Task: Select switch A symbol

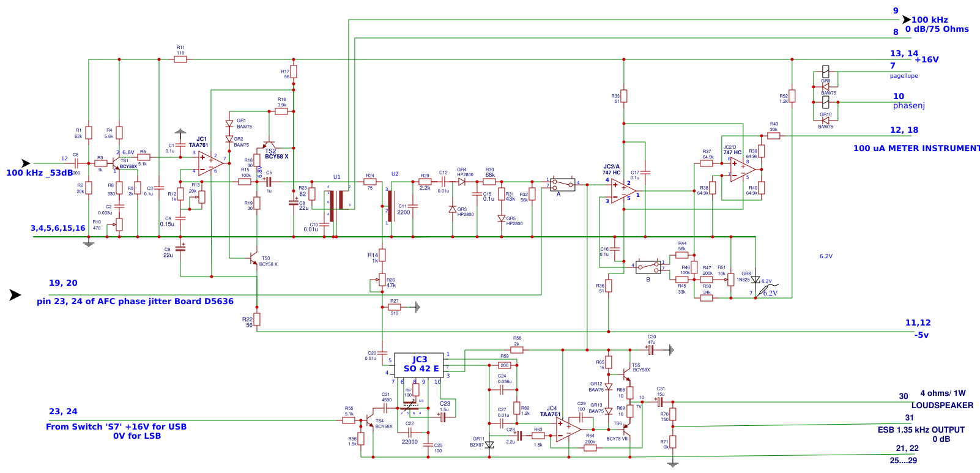Action: [x=562, y=184]
